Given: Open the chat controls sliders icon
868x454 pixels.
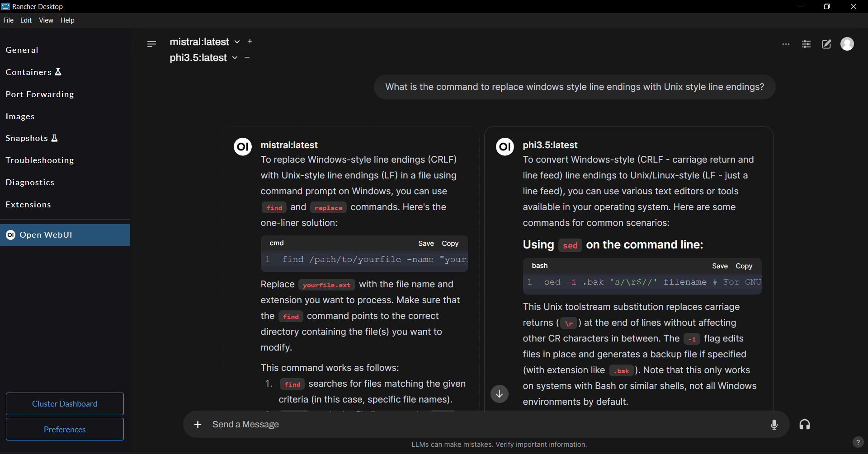Looking at the screenshot, I should [x=806, y=44].
